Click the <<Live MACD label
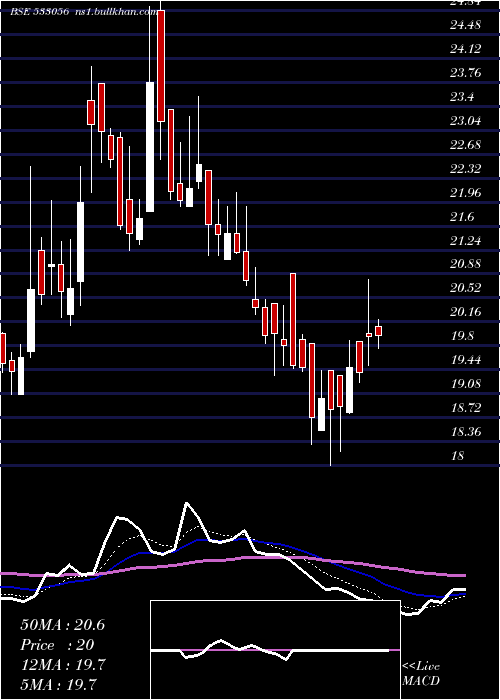The image size is (500, 700). (421, 674)
